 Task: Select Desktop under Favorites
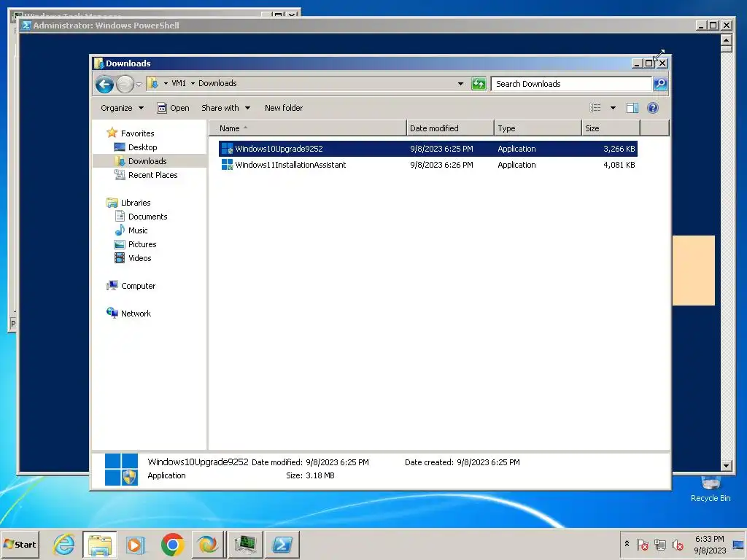pyautogui.click(x=136, y=147)
